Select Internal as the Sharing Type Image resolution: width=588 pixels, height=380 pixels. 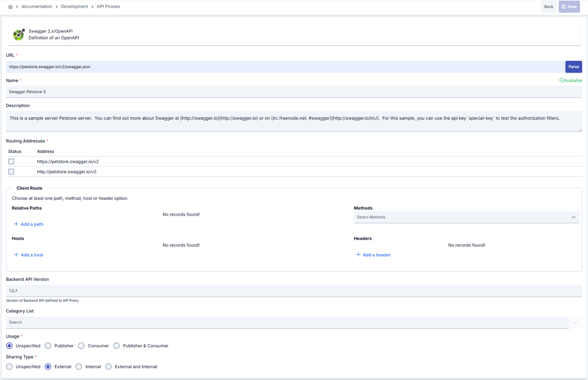[x=78, y=366]
